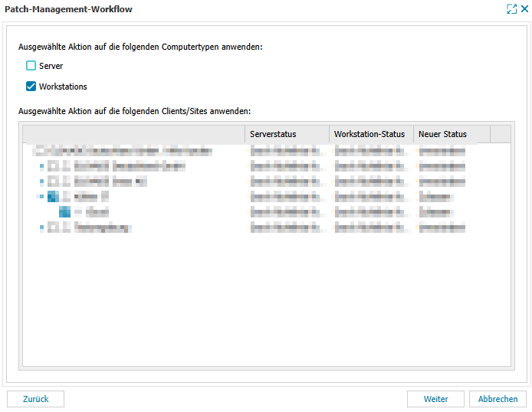Cancel the workflow via Abbrechen
Viewport: 532px width, 412px height.
(x=498, y=399)
